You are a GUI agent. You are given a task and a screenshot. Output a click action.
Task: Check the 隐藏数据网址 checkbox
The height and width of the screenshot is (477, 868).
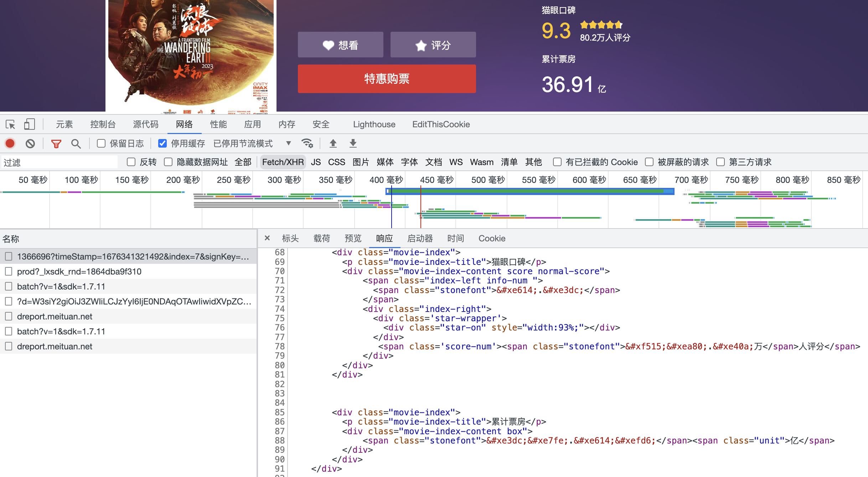coord(168,162)
